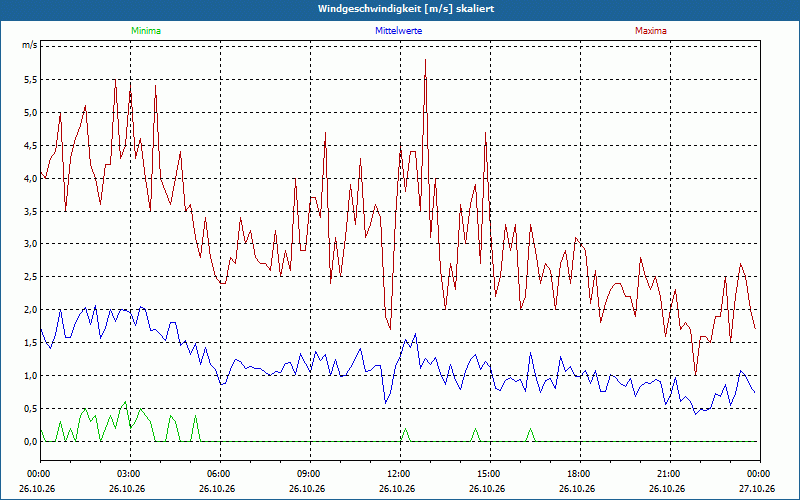The width and height of the screenshot is (800, 500).
Task: Click the 5,5 y-axis value
Action: (x=31, y=80)
